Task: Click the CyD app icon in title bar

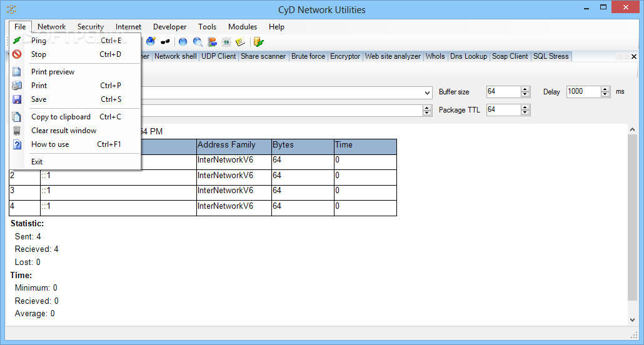Action: tap(11, 9)
